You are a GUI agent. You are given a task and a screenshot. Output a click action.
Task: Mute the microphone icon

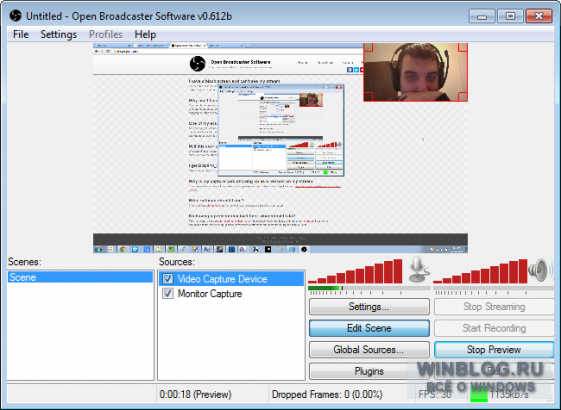pos(418,269)
